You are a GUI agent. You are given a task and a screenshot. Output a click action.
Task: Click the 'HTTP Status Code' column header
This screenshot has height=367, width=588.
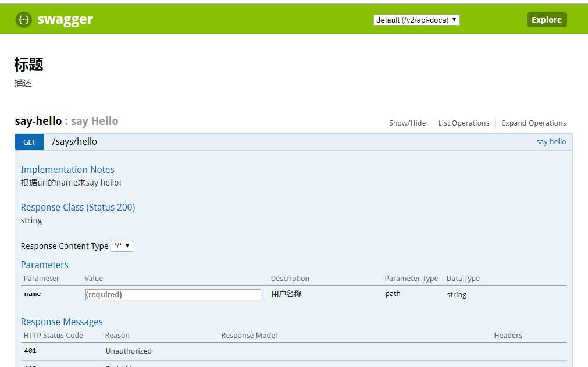tap(54, 335)
